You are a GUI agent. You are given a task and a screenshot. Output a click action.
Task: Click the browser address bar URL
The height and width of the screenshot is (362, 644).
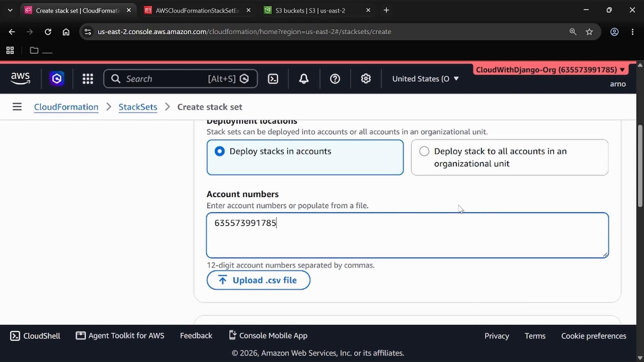(244, 32)
